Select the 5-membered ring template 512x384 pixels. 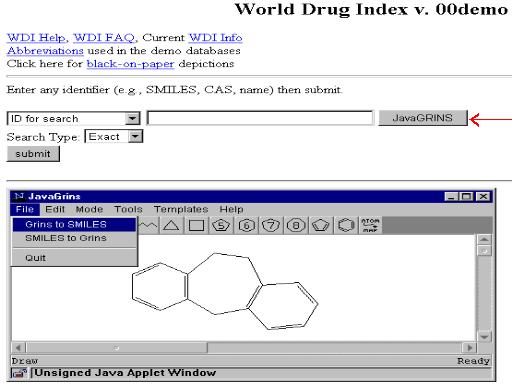click(x=221, y=225)
